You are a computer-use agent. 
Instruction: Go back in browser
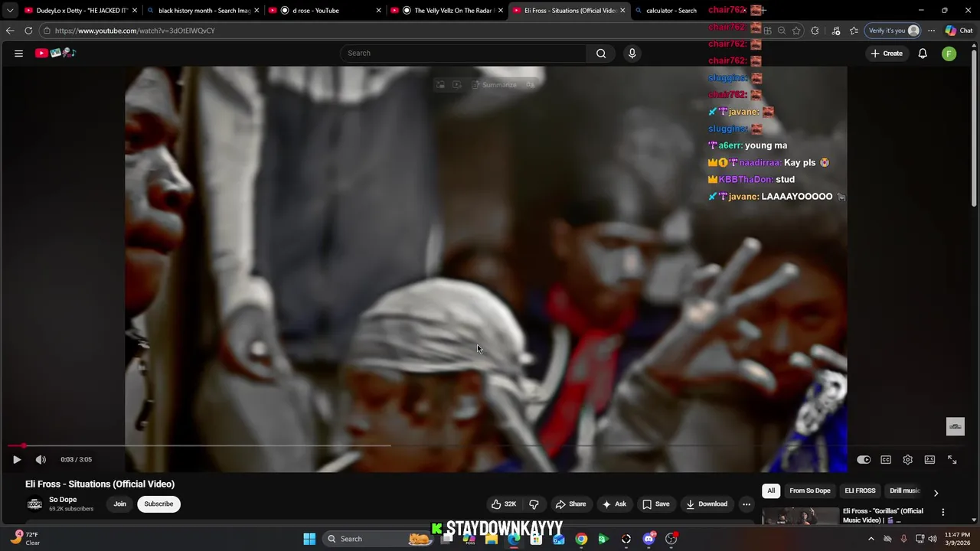9,31
